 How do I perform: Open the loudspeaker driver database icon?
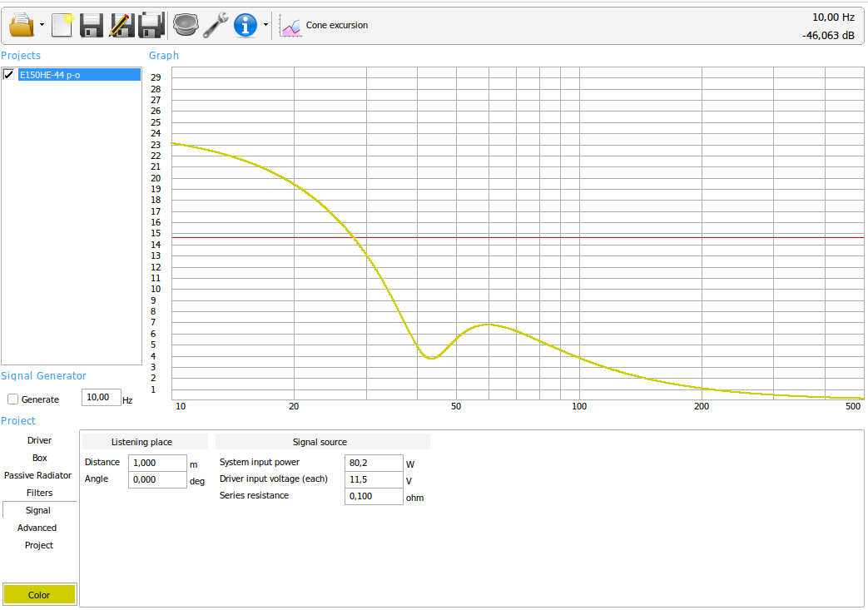coord(186,25)
